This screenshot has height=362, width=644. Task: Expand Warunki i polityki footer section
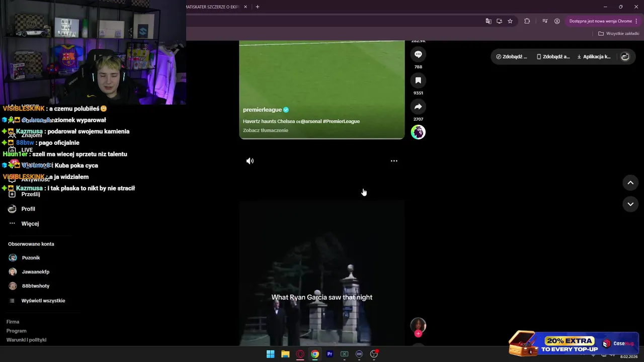click(x=26, y=340)
